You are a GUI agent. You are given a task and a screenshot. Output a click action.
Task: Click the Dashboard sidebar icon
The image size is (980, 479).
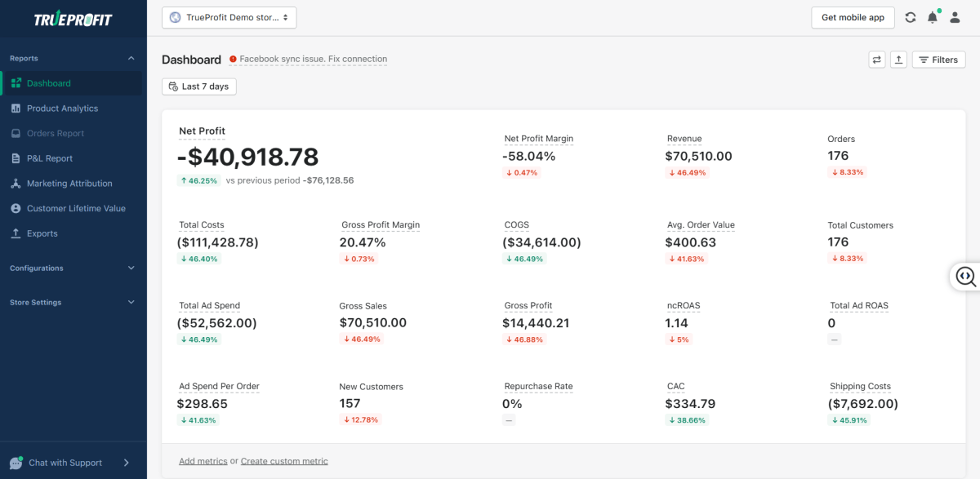coord(16,83)
